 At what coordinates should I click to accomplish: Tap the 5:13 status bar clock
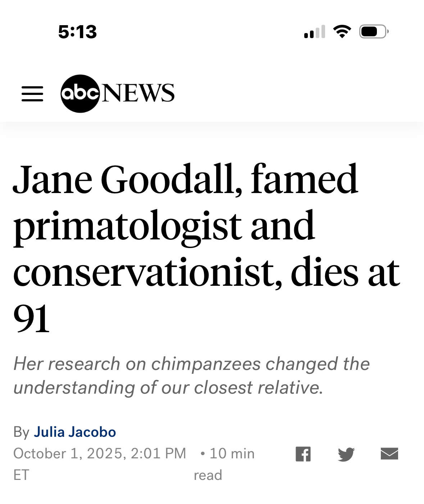coord(77,32)
